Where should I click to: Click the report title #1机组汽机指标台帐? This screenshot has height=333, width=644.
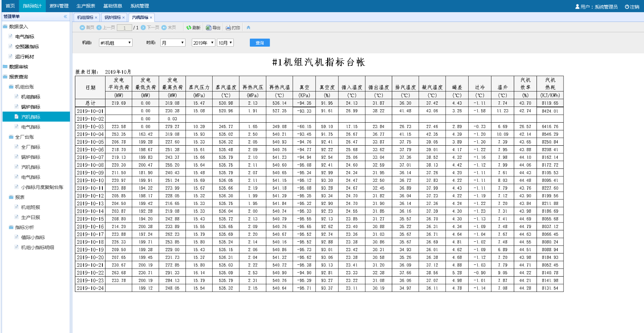(x=319, y=62)
